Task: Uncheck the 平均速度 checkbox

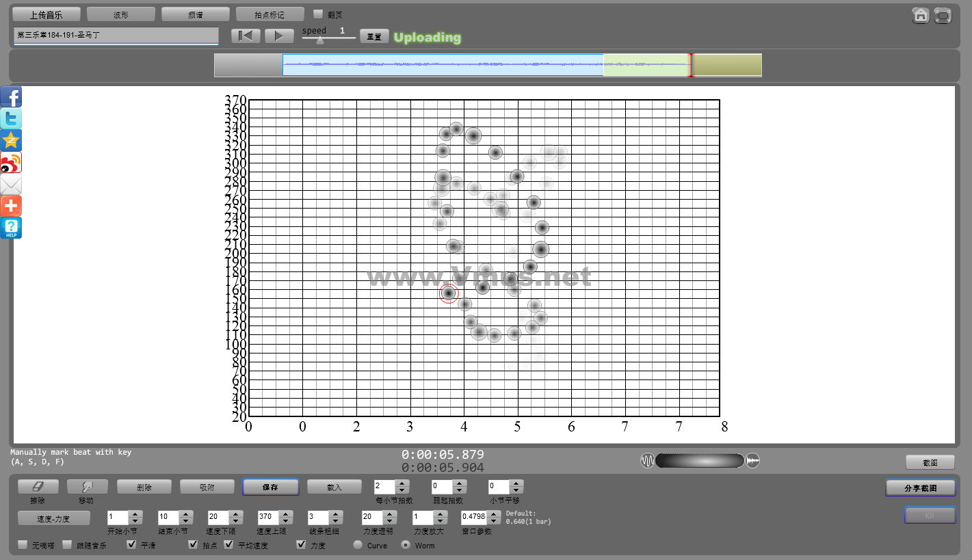Action: coord(228,545)
